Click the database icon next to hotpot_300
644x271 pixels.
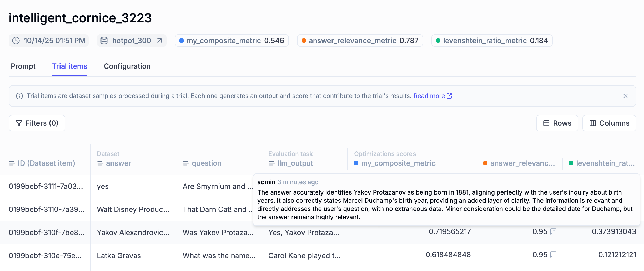pos(104,41)
